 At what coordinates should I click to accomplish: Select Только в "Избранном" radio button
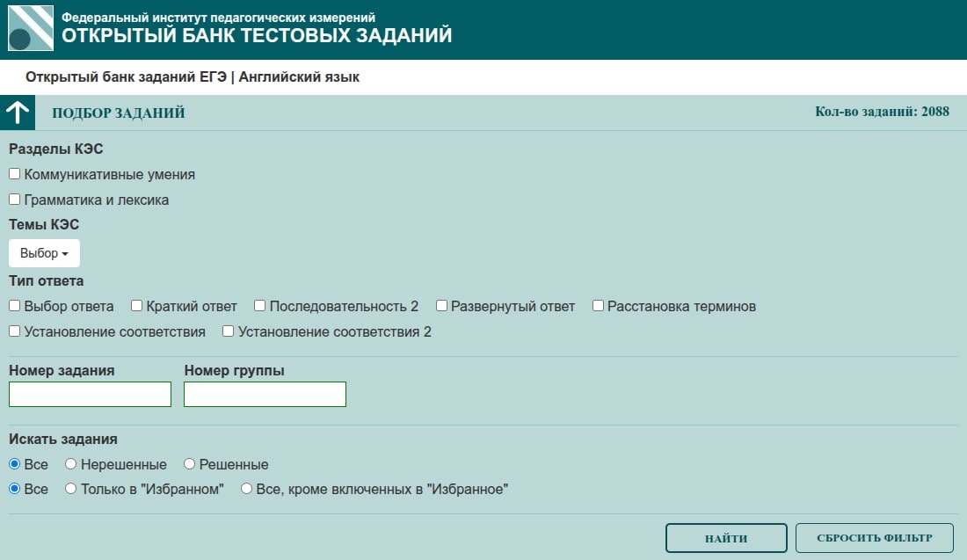coord(71,489)
